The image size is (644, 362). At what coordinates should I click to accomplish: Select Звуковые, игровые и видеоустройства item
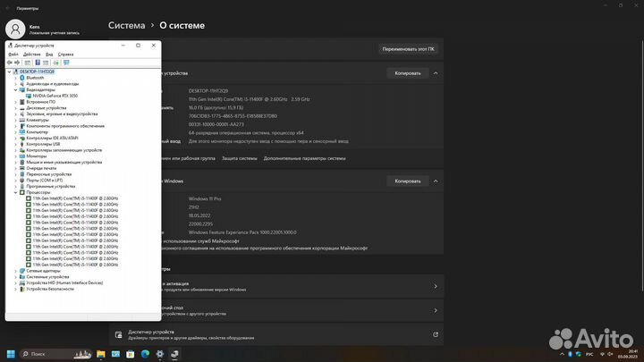click(x=62, y=114)
